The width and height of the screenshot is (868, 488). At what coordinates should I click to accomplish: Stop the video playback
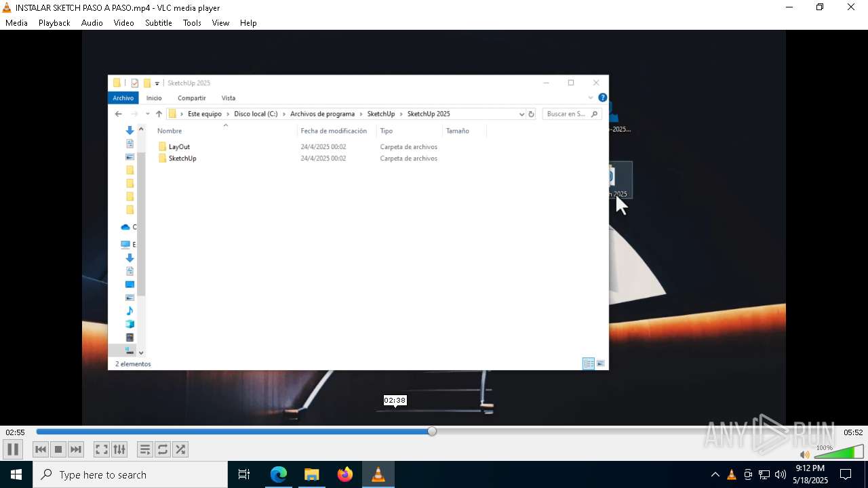(x=58, y=449)
